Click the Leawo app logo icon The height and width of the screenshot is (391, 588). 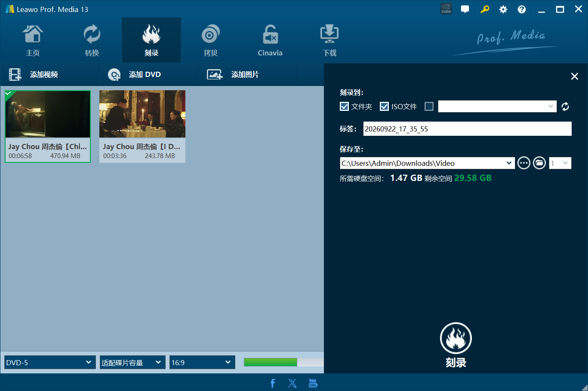point(9,9)
